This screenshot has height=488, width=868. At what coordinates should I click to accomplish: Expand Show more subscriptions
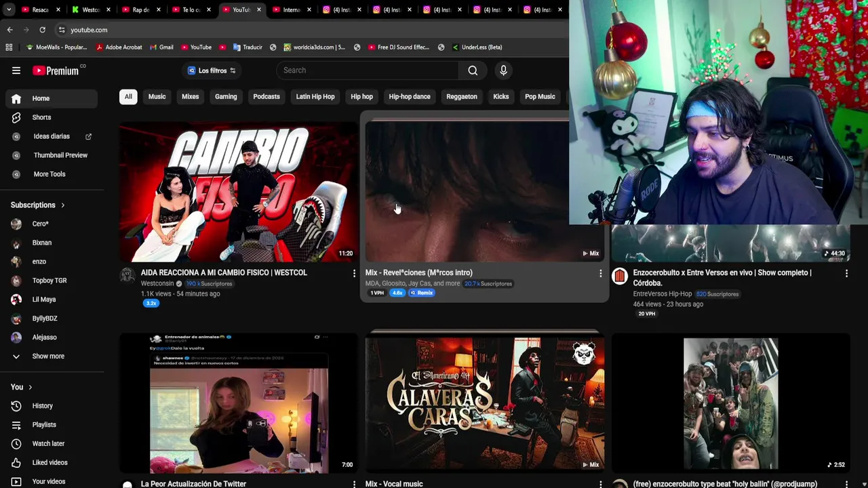[52, 357]
